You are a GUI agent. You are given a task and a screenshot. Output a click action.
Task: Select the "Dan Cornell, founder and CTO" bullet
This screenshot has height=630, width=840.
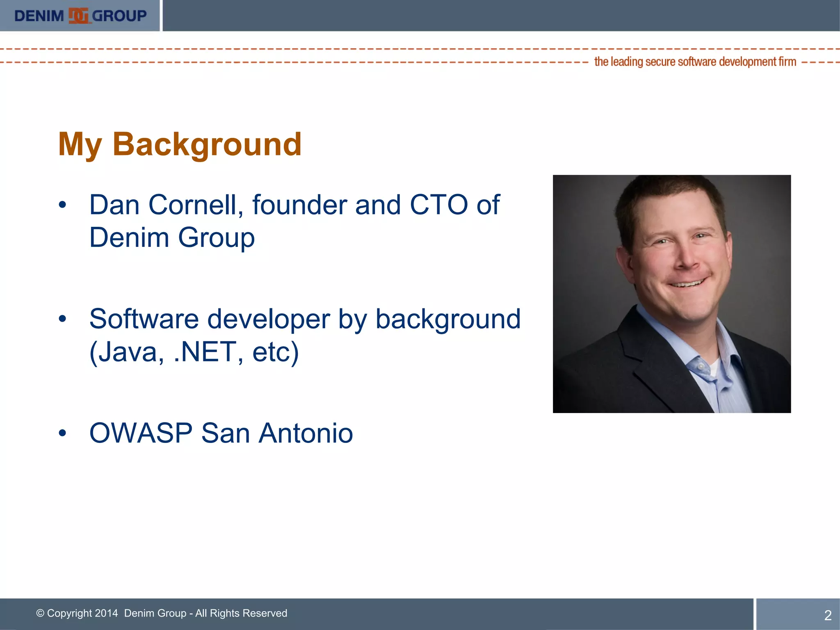294,221
